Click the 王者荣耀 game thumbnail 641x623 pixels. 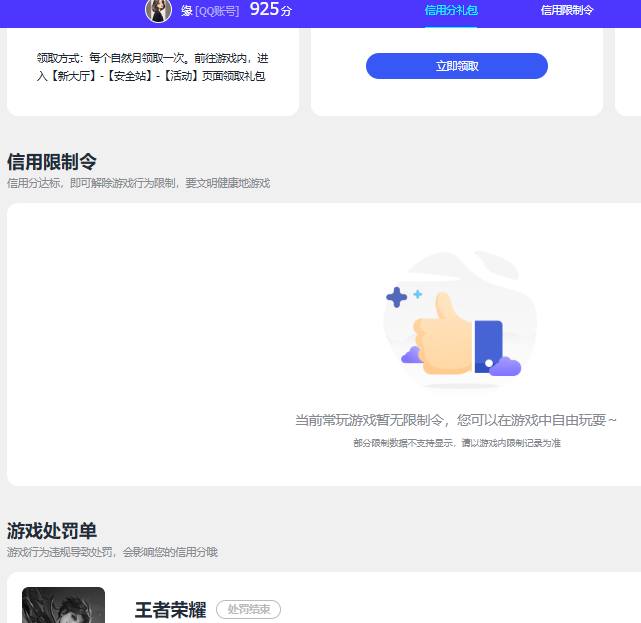(63, 605)
